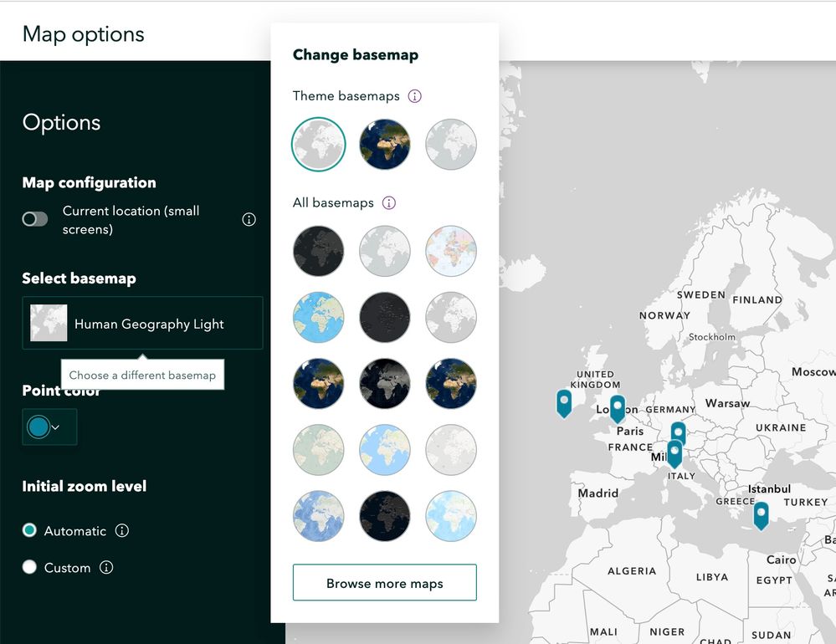Viewport: 836px width, 644px height.
Task: Select the first dark gray basemap in All basemaps
Action: click(318, 251)
